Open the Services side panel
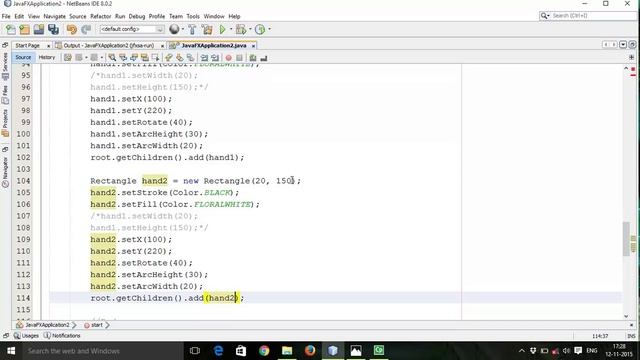The image size is (640, 360). click(5, 67)
